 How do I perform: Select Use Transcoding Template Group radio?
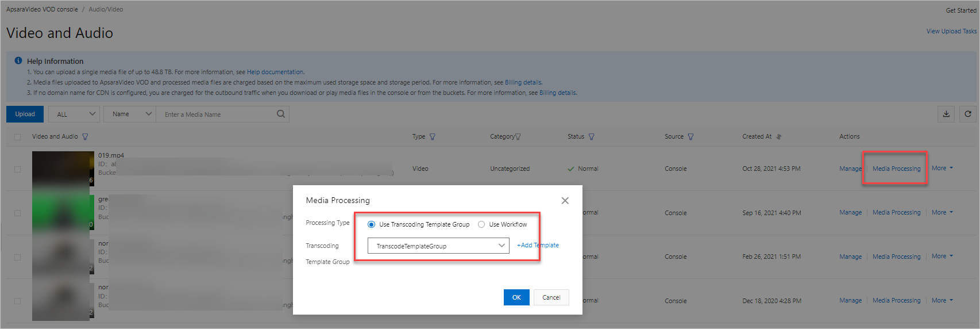tap(372, 224)
